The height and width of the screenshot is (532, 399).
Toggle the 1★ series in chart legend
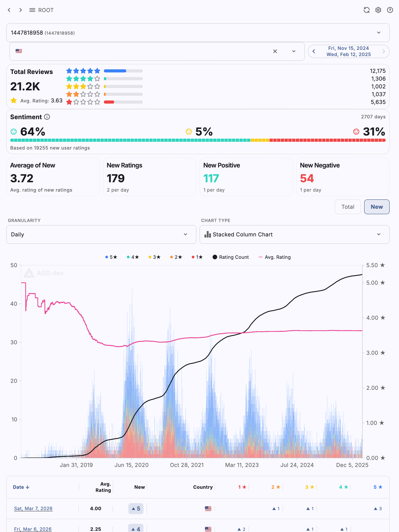coord(197,257)
